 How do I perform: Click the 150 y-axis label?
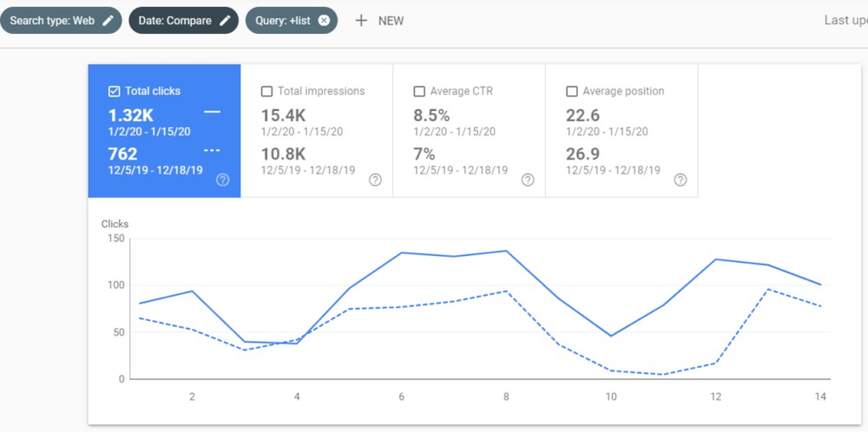117,239
